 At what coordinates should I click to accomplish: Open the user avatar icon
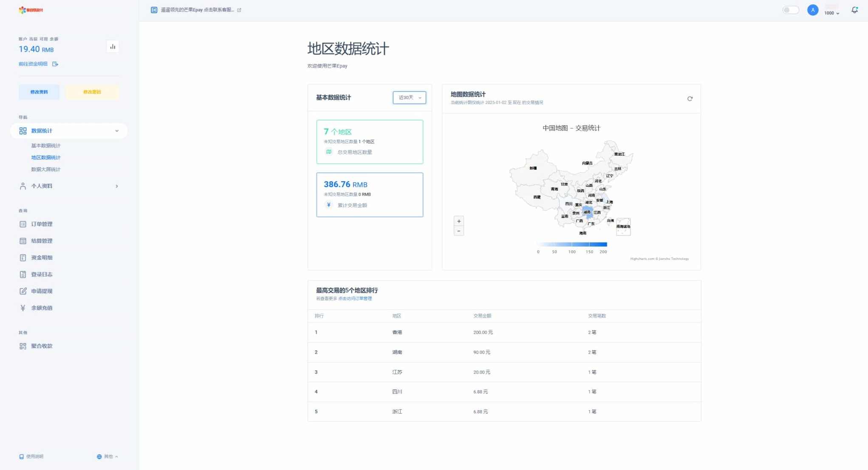tap(812, 10)
